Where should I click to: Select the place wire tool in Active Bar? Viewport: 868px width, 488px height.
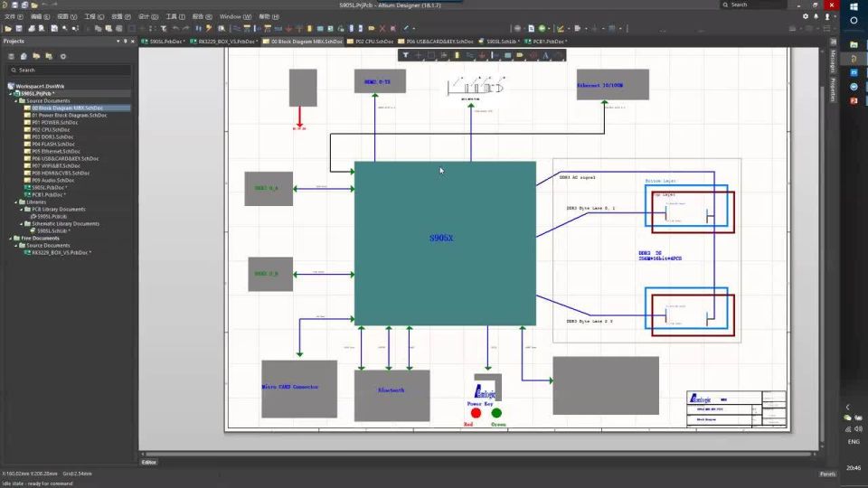pyautogui.click(x=469, y=55)
